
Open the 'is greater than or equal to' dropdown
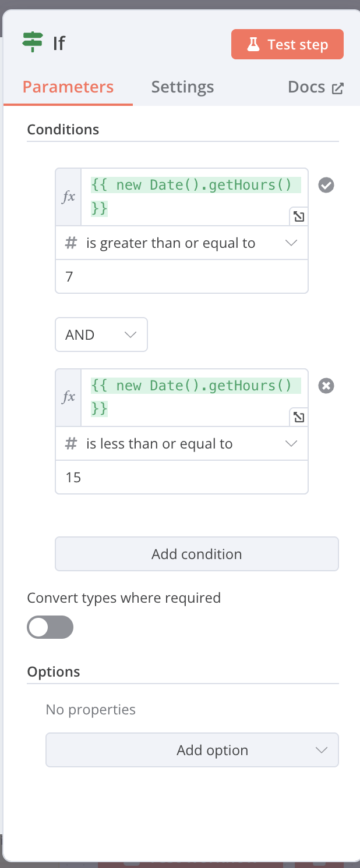(x=182, y=243)
